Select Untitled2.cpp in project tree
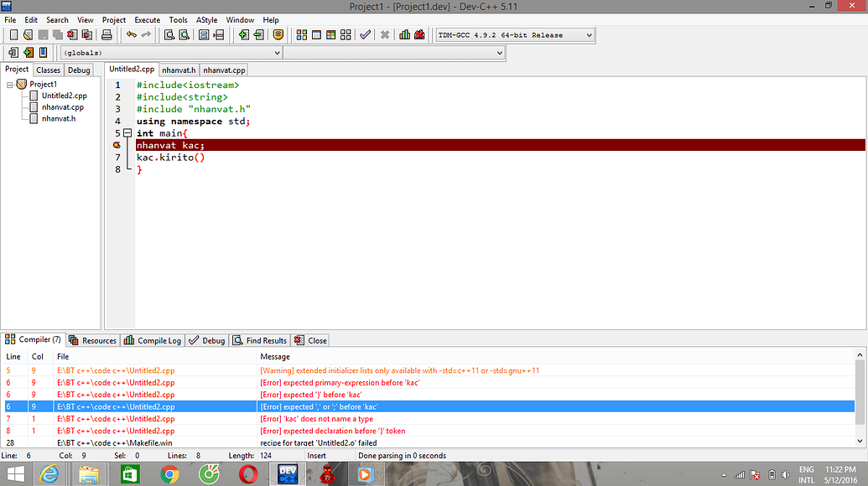The width and height of the screenshot is (868, 486). click(65, 96)
